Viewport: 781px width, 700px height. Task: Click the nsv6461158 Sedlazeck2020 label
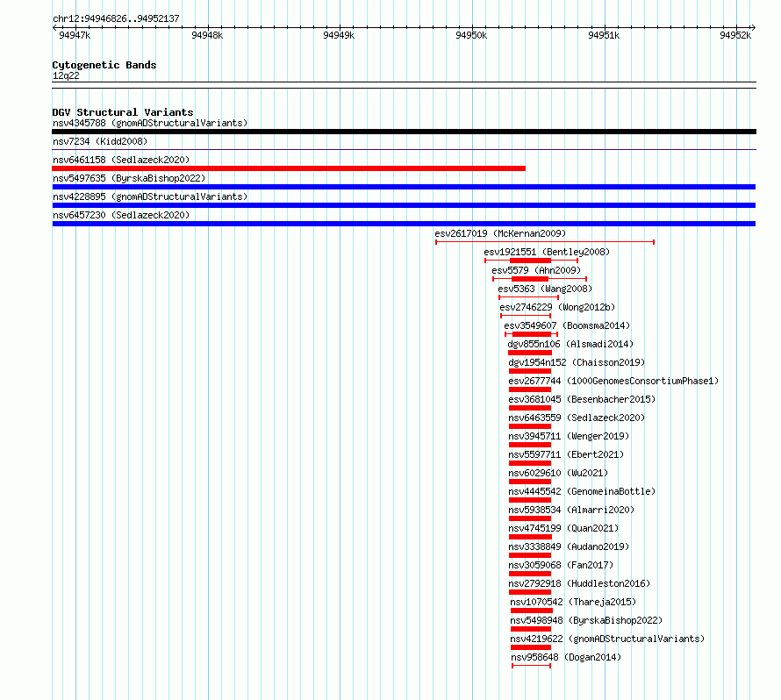point(121,160)
